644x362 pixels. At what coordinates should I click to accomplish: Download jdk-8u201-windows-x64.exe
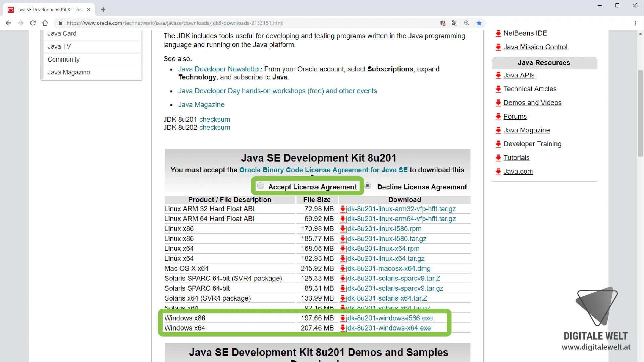388,328
